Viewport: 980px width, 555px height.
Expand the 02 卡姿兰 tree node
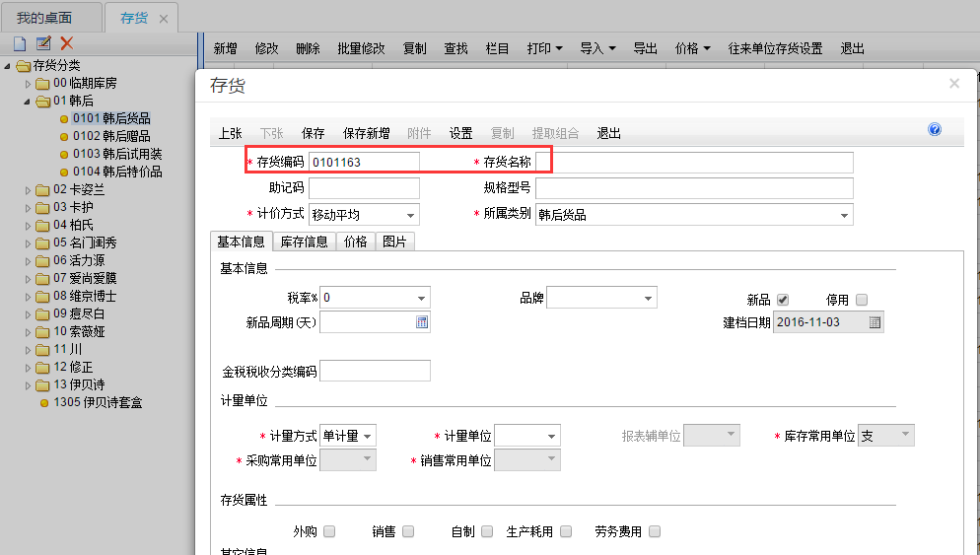(28, 190)
